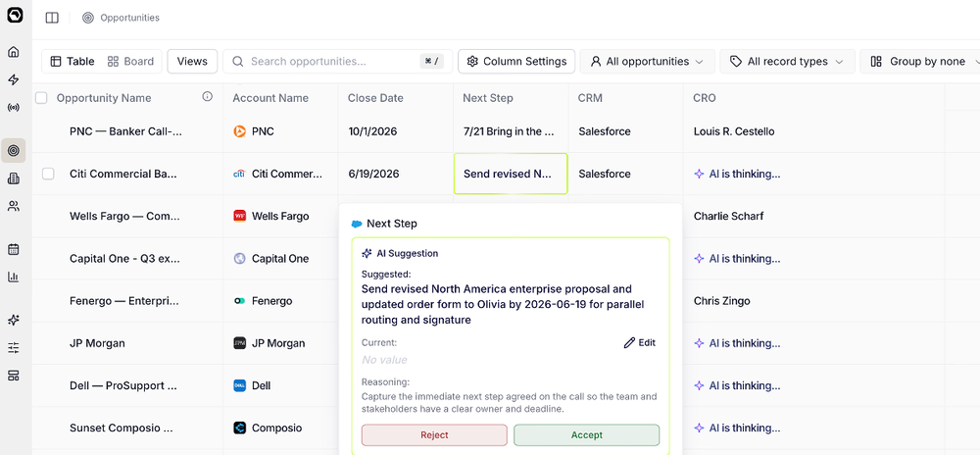
Task: Open the JP Morgan opportunity name
Action: coord(97,343)
